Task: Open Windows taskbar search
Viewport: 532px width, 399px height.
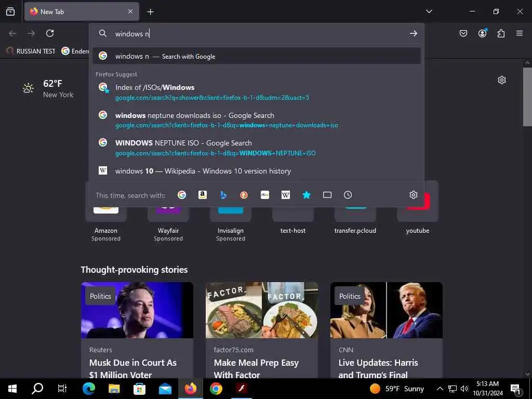Action: [x=37, y=389]
